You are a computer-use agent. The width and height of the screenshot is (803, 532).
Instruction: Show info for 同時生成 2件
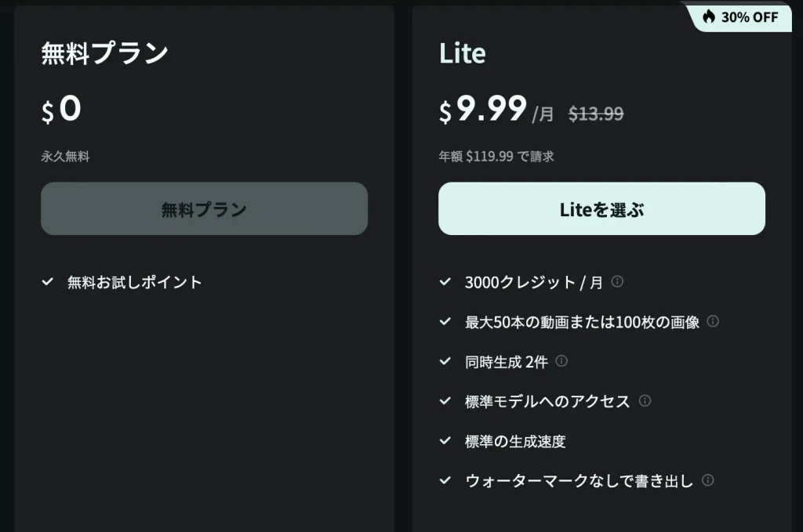[561, 361]
